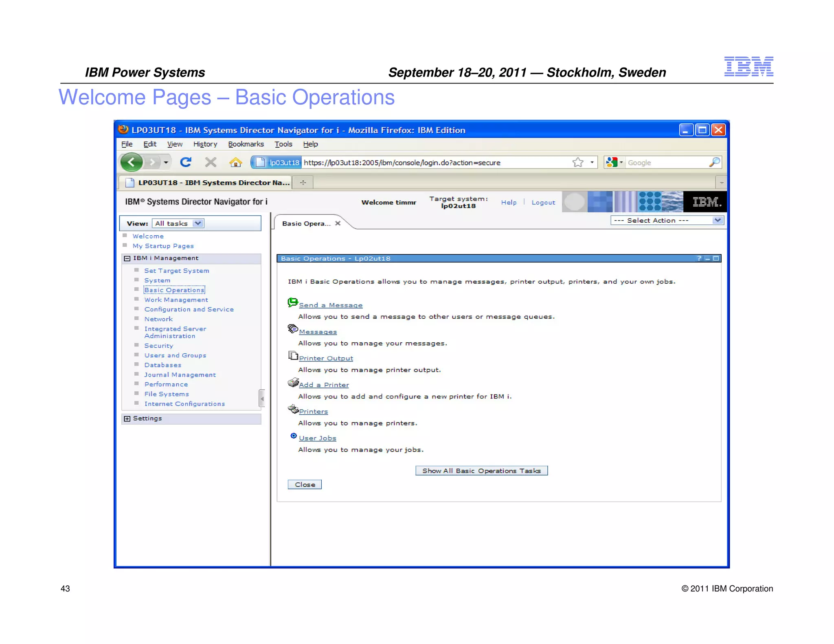Open Databases
This screenshot has width=834, height=644.
pyautogui.click(x=163, y=365)
